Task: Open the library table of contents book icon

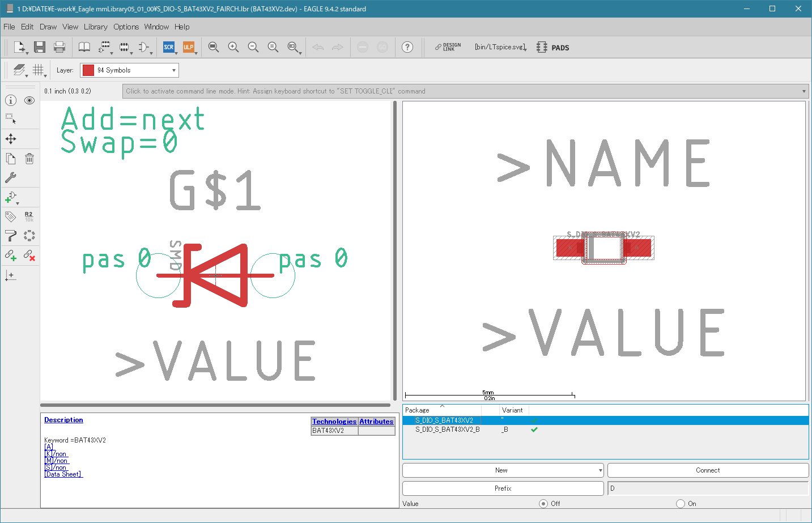Action: click(x=84, y=47)
